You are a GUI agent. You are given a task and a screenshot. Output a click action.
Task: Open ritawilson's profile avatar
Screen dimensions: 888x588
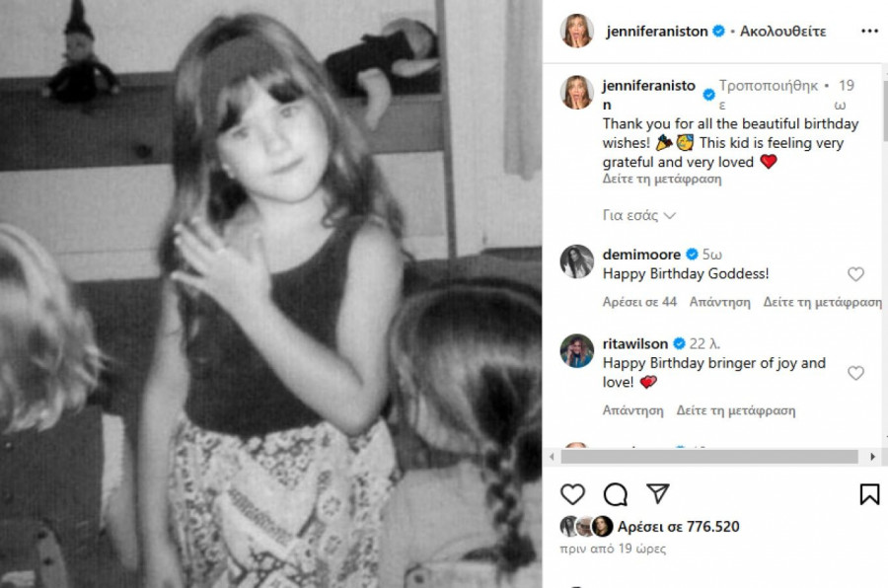click(x=577, y=351)
